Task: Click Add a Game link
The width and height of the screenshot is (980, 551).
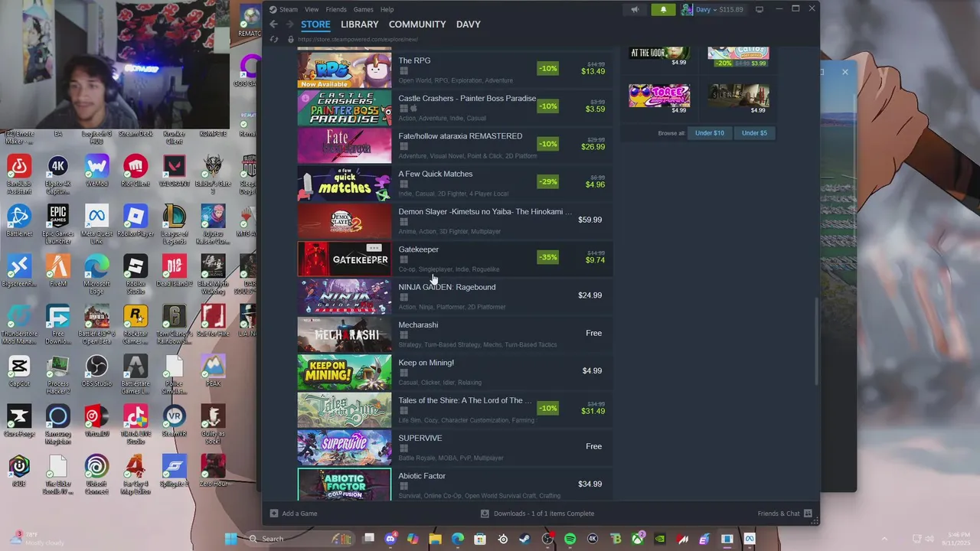Action: point(299,514)
